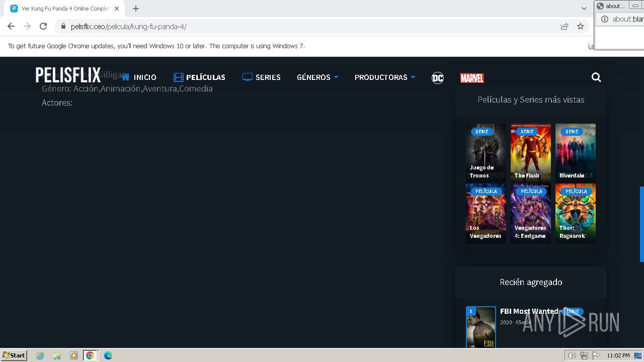Open the media player taskbar icon
This screenshot has height=362, width=644.
(73, 355)
